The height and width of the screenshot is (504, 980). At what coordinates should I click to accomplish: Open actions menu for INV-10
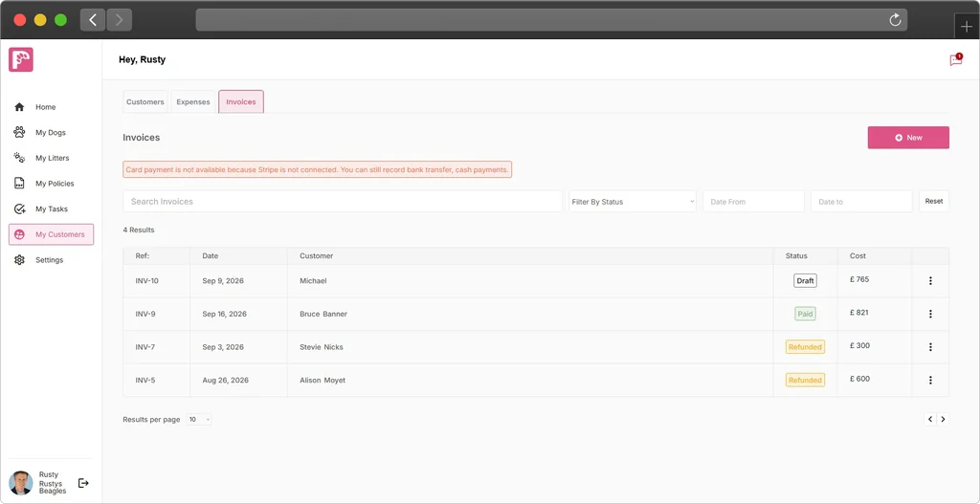930,281
